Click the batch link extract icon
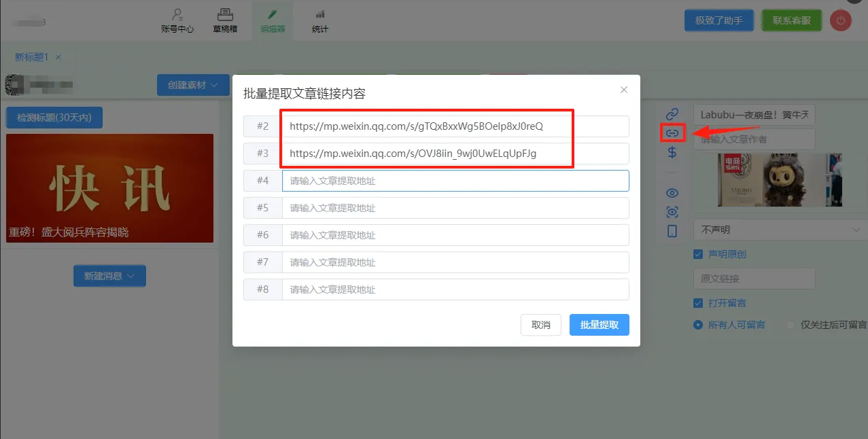 click(x=672, y=133)
